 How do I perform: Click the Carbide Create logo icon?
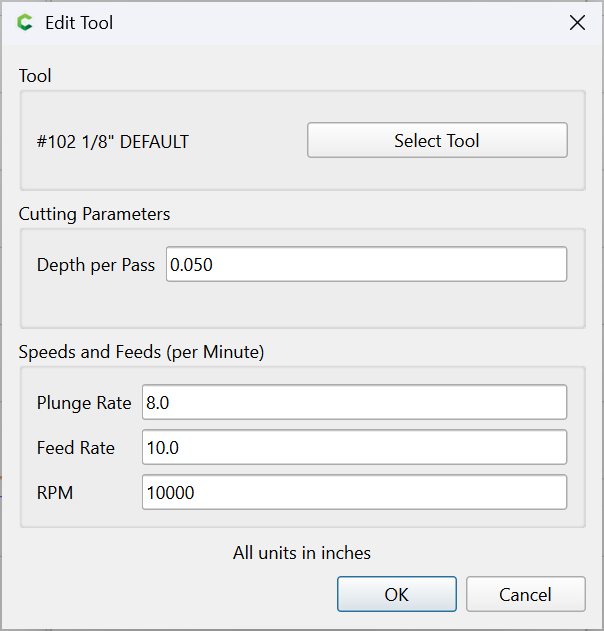click(25, 22)
